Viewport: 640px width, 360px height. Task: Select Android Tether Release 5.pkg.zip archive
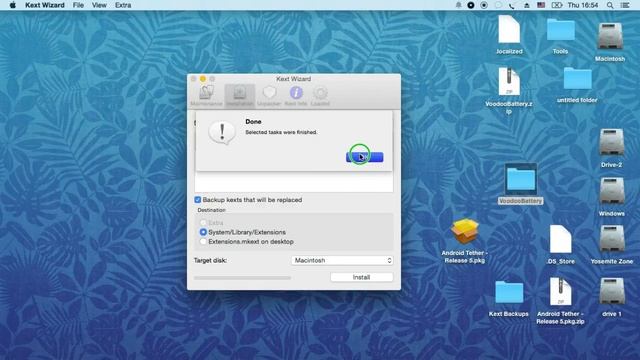tap(560, 291)
